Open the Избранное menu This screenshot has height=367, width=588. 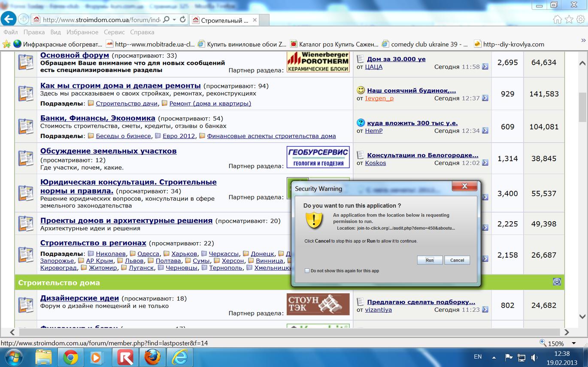pos(82,32)
